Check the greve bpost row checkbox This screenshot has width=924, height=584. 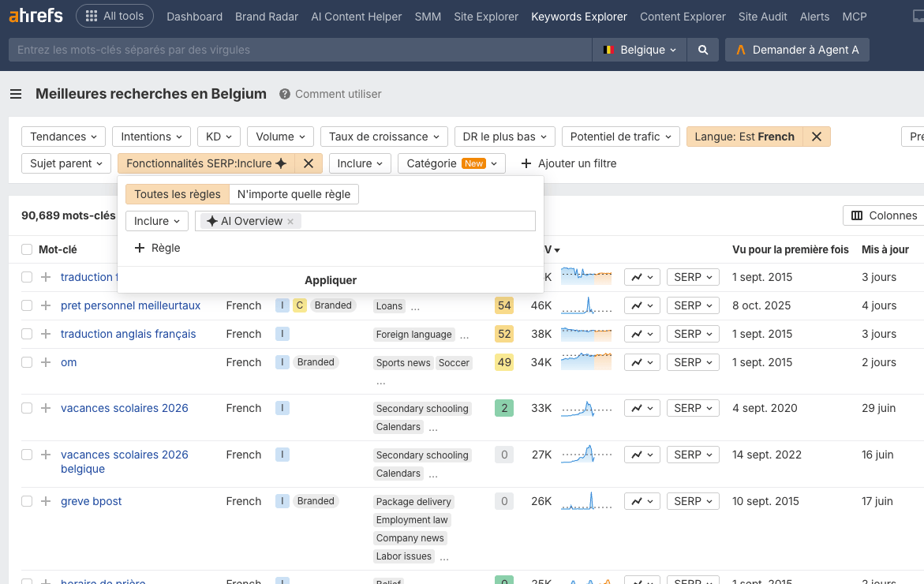coord(27,501)
